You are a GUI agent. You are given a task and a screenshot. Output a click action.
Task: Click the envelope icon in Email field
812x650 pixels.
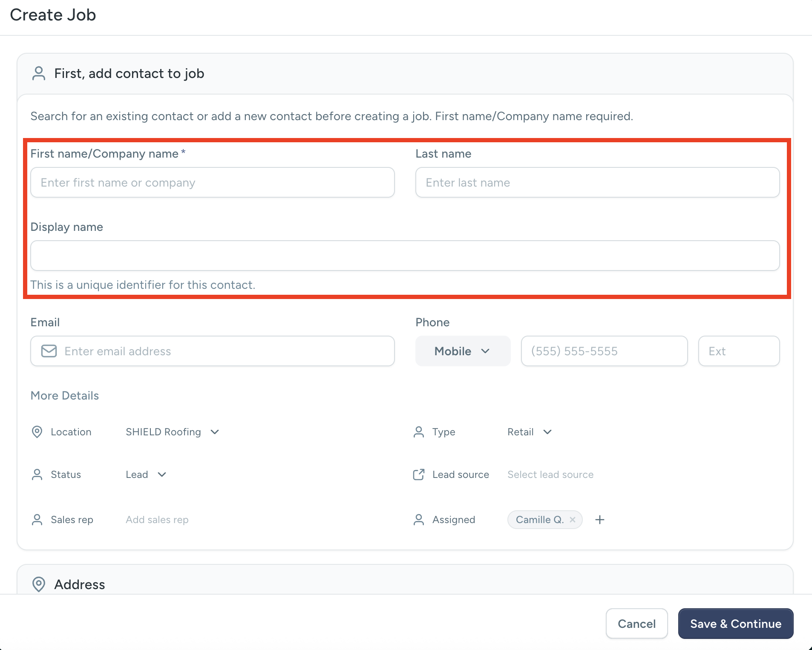click(x=49, y=351)
